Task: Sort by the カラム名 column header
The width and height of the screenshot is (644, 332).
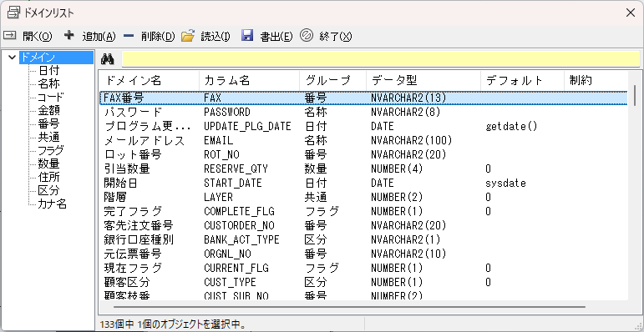Action: [249, 81]
